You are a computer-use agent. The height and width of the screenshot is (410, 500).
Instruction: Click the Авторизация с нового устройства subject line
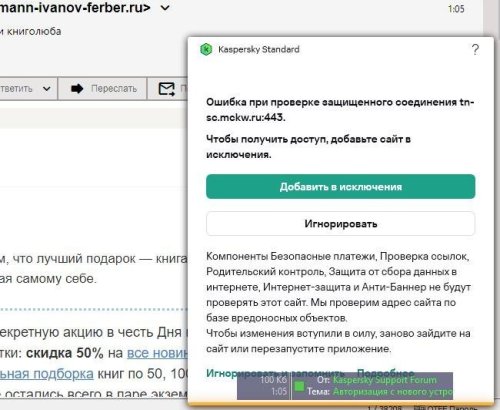392,391
